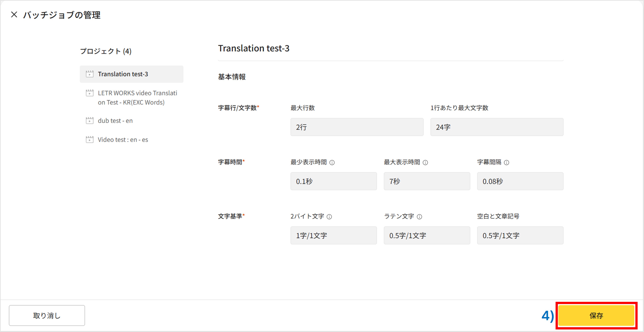Click video icon beside Video test : en - es
The image size is (644, 332).
(x=90, y=140)
